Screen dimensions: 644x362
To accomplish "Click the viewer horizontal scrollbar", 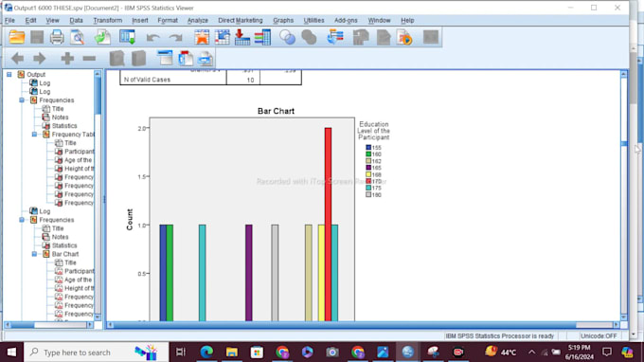I will pyautogui.click(x=364, y=325).
